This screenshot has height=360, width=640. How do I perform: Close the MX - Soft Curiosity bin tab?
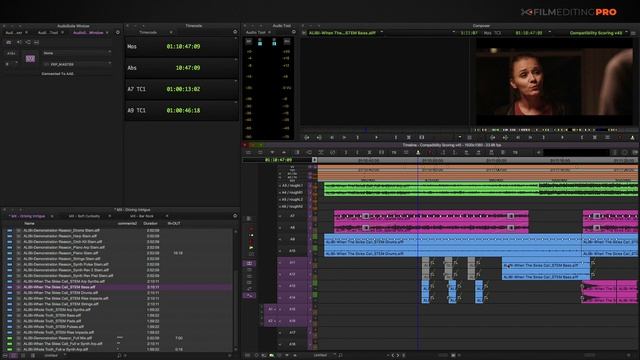click(109, 216)
